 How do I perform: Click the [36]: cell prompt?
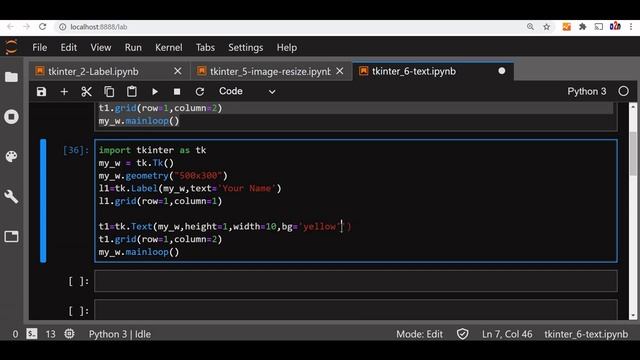[76, 150]
